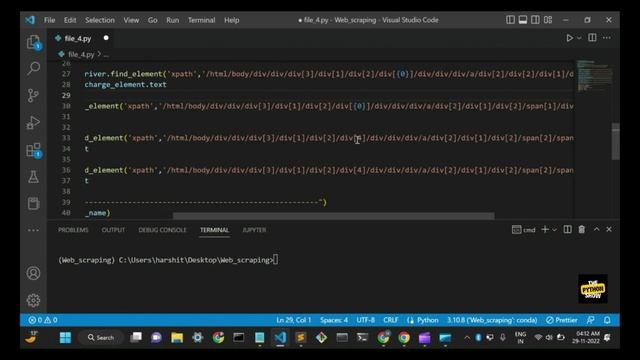Image resolution: width=640 pixels, height=360 pixels.
Task: Open the Search view in activity bar
Action: (33, 68)
